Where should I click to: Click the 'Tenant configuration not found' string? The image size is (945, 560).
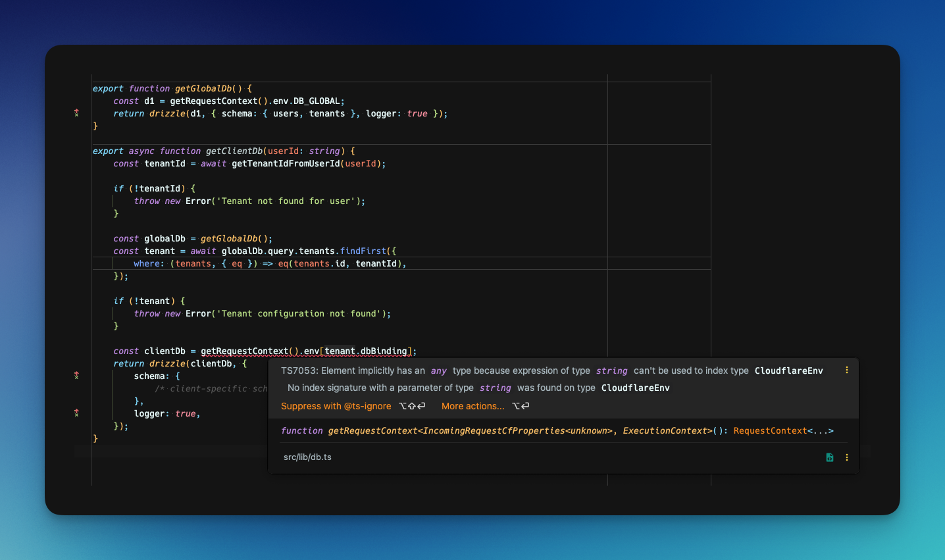[x=299, y=313]
